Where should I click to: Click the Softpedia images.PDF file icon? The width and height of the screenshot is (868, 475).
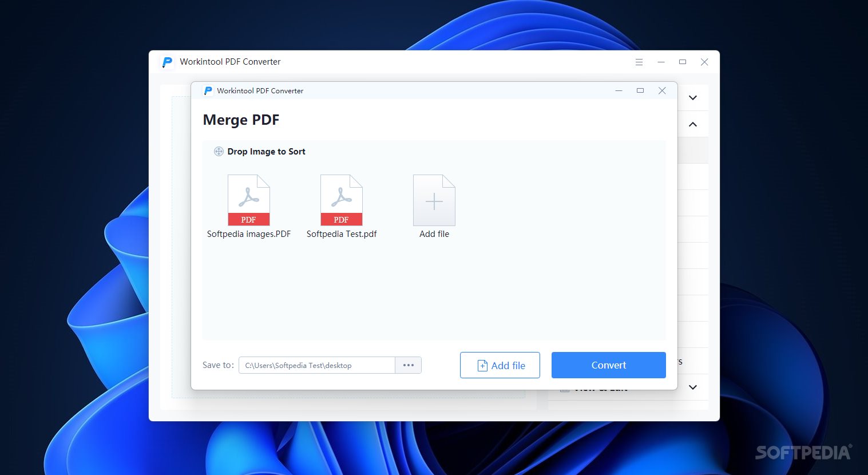point(248,200)
